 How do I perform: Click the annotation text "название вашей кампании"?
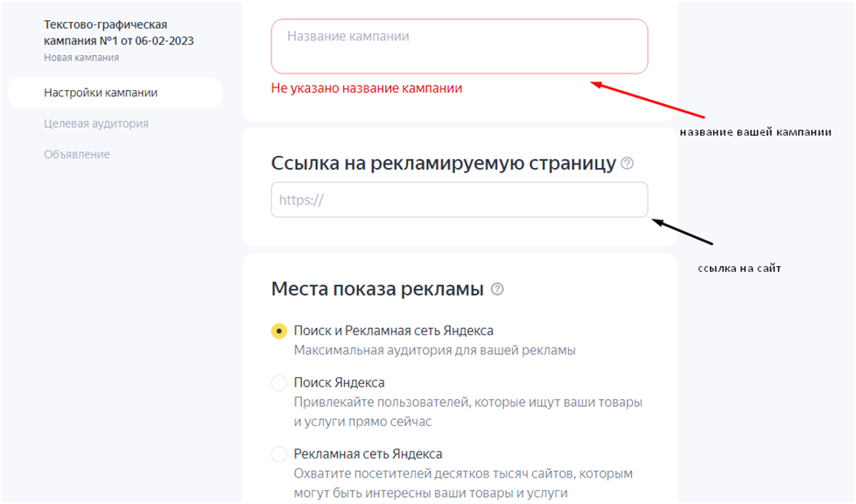click(x=755, y=132)
